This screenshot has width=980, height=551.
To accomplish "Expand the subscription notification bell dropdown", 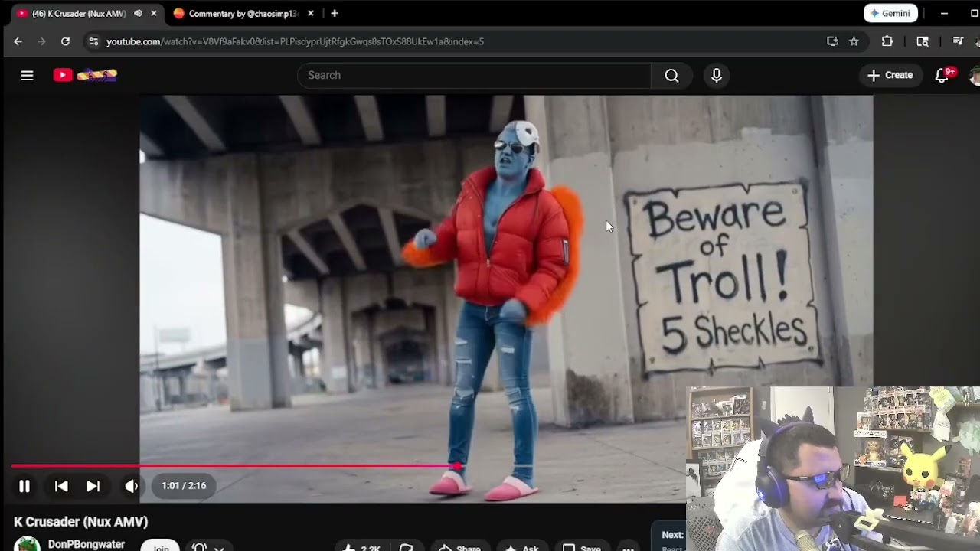I will point(208,546).
